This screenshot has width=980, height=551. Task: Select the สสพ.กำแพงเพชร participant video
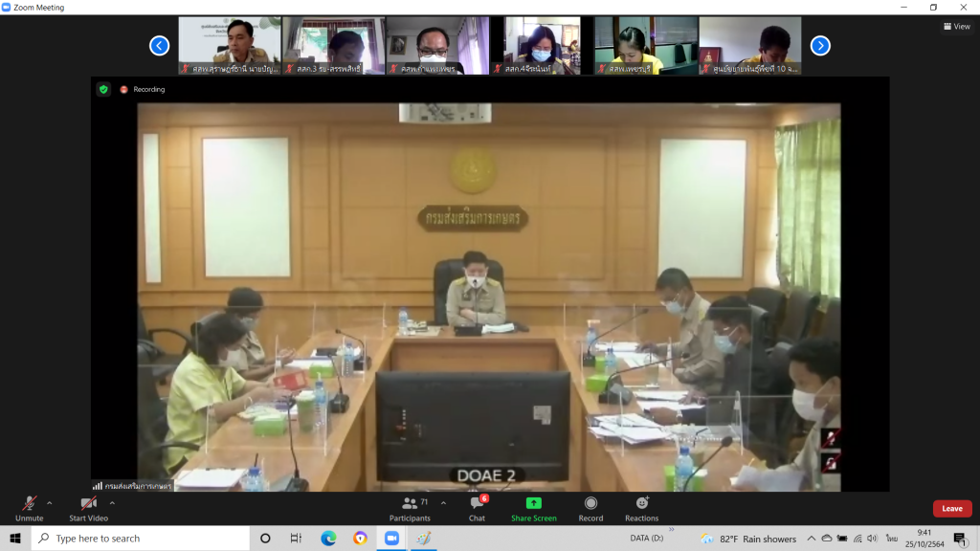coord(437,46)
